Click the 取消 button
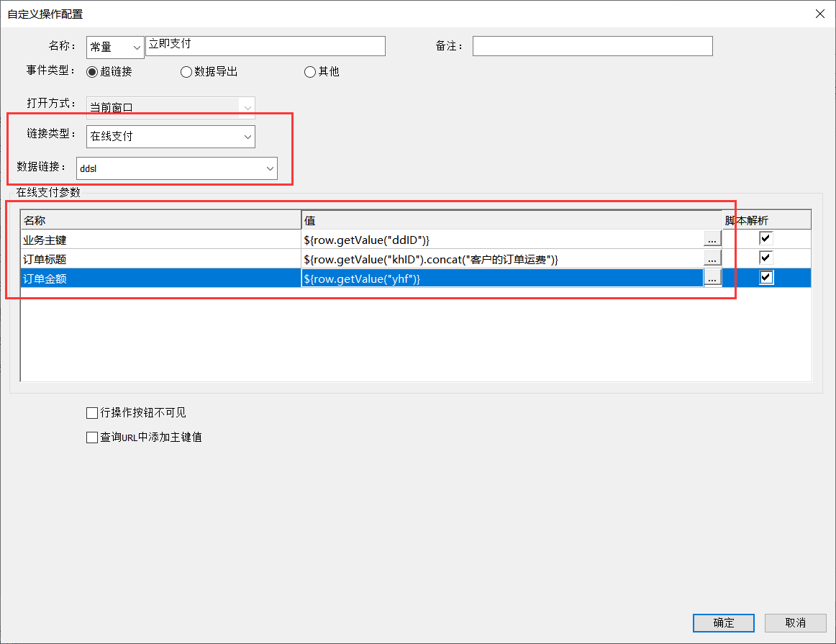The image size is (836, 644). [795, 622]
